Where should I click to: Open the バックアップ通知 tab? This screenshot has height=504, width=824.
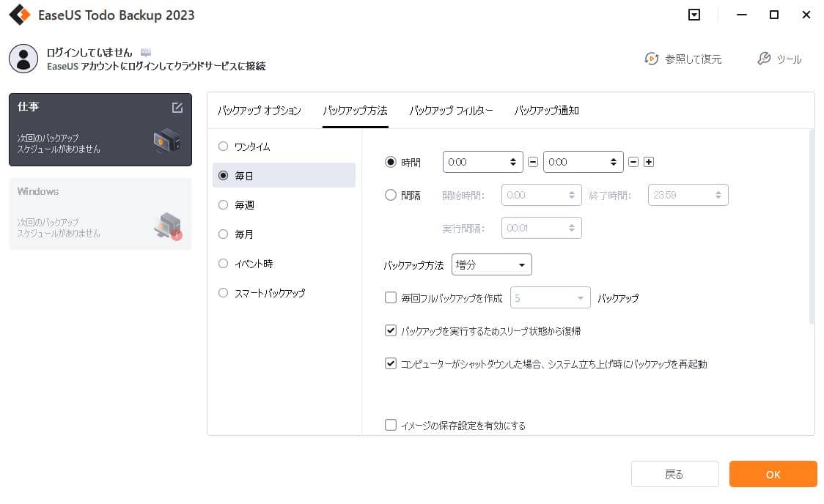546,111
